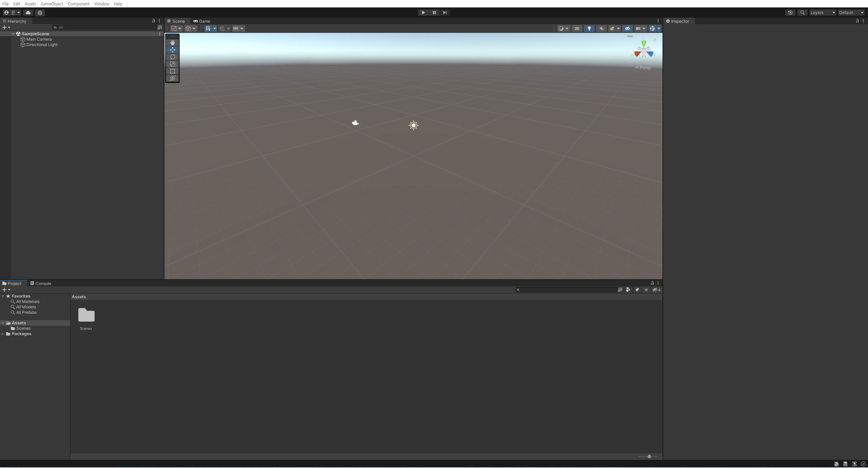
Task: Toggle 2D view mode
Action: pos(577,28)
